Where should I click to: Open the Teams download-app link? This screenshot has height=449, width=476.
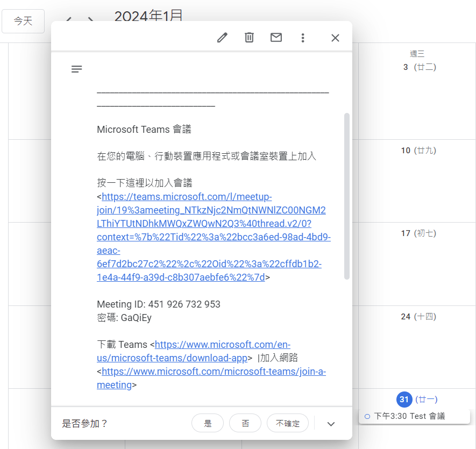coord(194,351)
